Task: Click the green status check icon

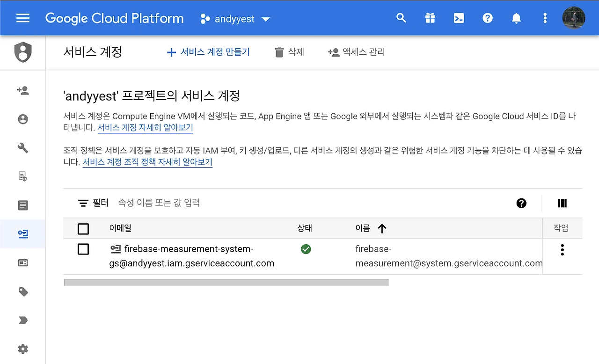Action: 306,249
